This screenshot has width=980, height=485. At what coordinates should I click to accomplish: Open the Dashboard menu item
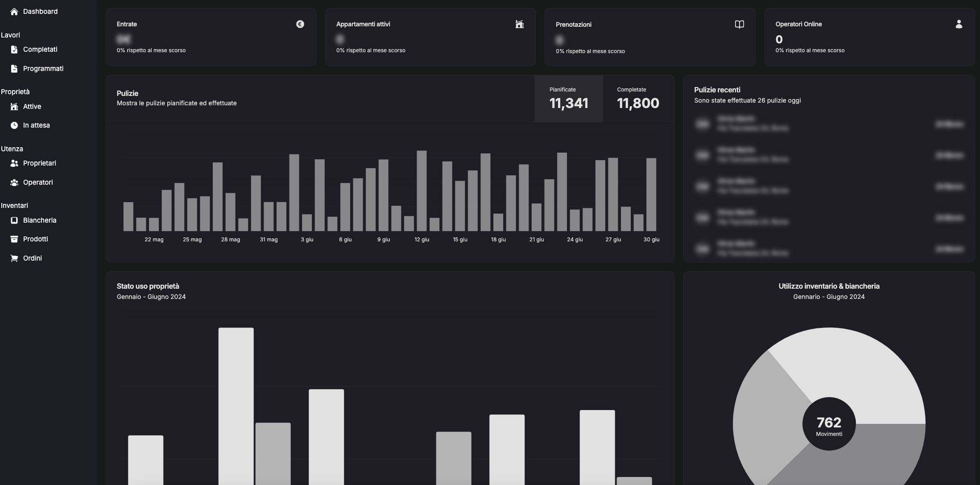click(x=40, y=12)
